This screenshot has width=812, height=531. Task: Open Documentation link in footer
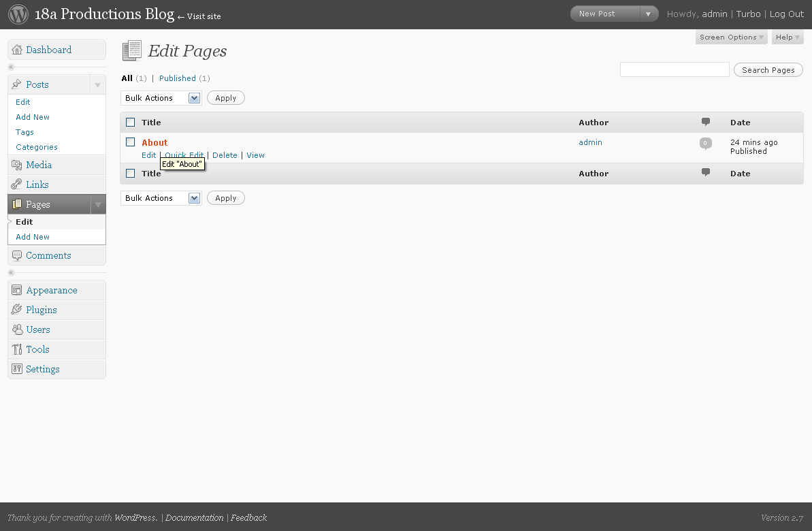tap(195, 517)
